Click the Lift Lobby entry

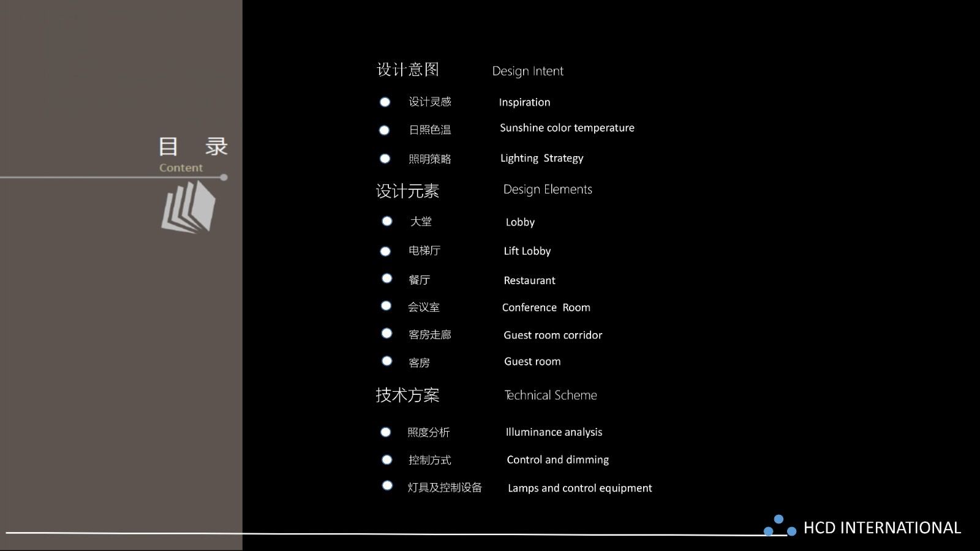[x=527, y=252]
